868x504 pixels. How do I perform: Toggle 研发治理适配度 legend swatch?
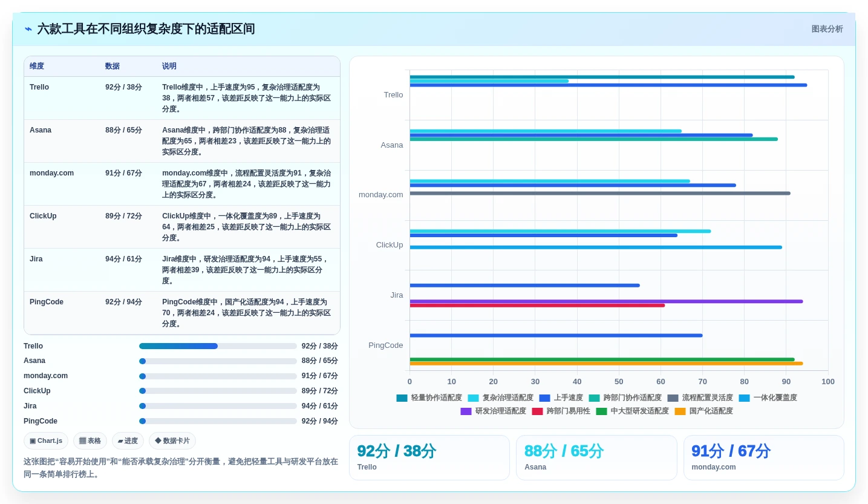tap(466, 411)
